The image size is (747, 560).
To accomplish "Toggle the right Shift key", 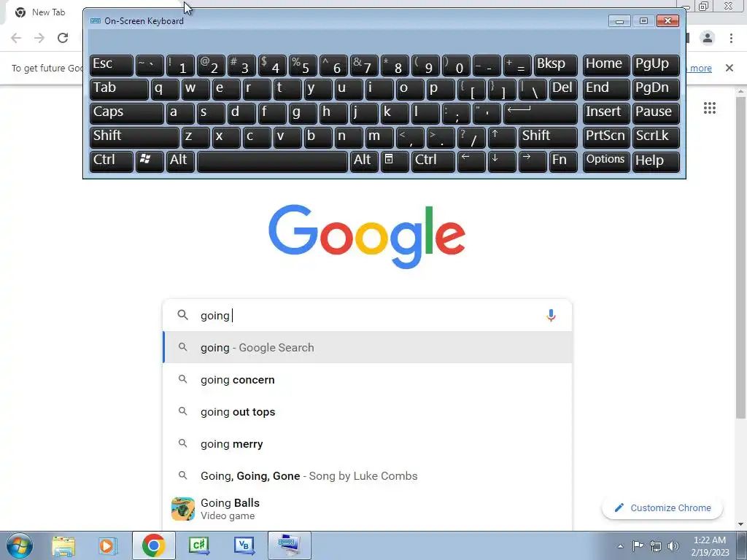I will (x=548, y=137).
